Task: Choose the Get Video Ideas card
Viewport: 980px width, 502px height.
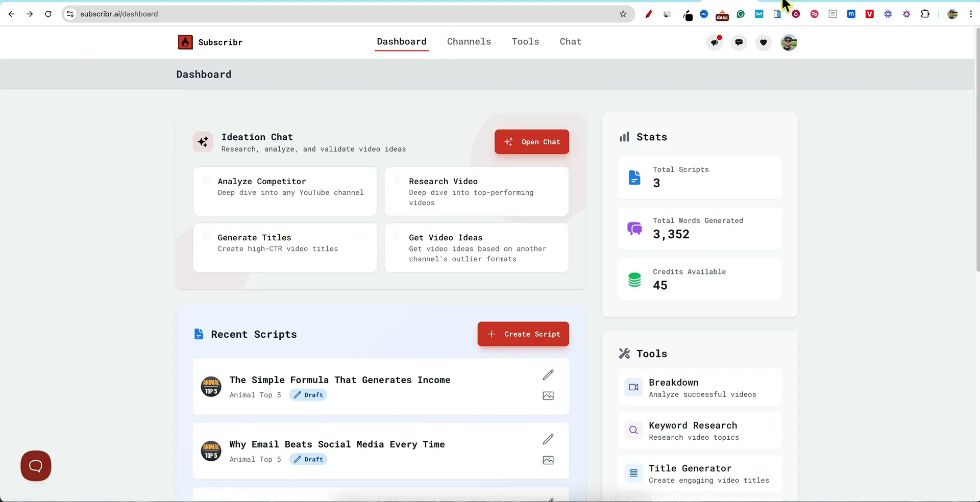Action: 477,247
